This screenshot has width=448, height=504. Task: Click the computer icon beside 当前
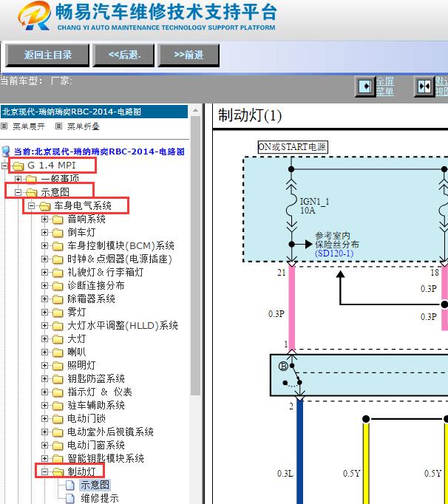pyautogui.click(x=6, y=151)
